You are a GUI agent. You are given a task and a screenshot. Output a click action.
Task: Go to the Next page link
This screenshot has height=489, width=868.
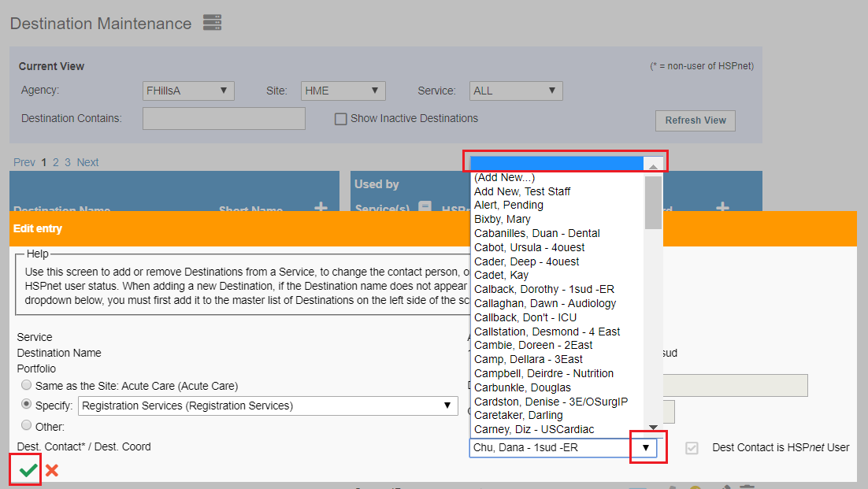click(87, 163)
